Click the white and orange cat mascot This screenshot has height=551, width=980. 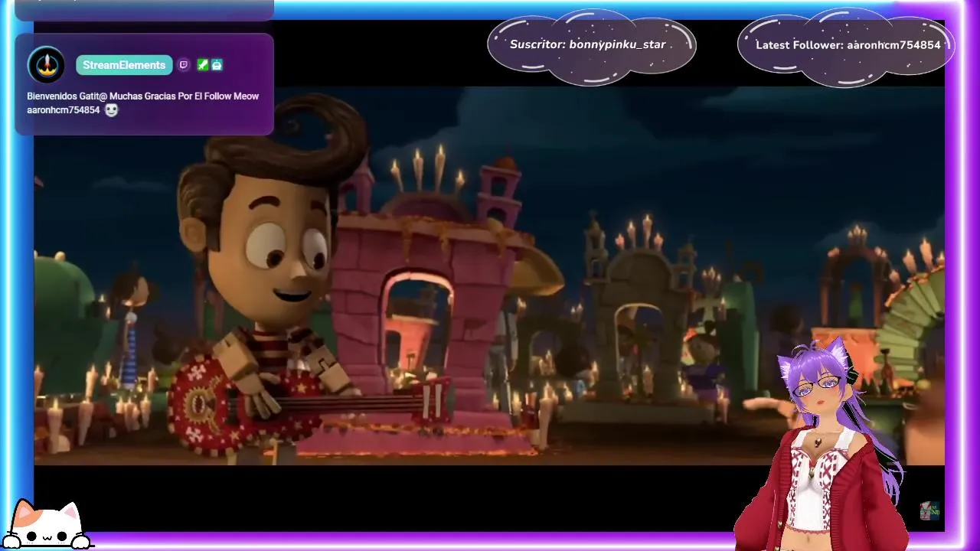(x=46, y=526)
